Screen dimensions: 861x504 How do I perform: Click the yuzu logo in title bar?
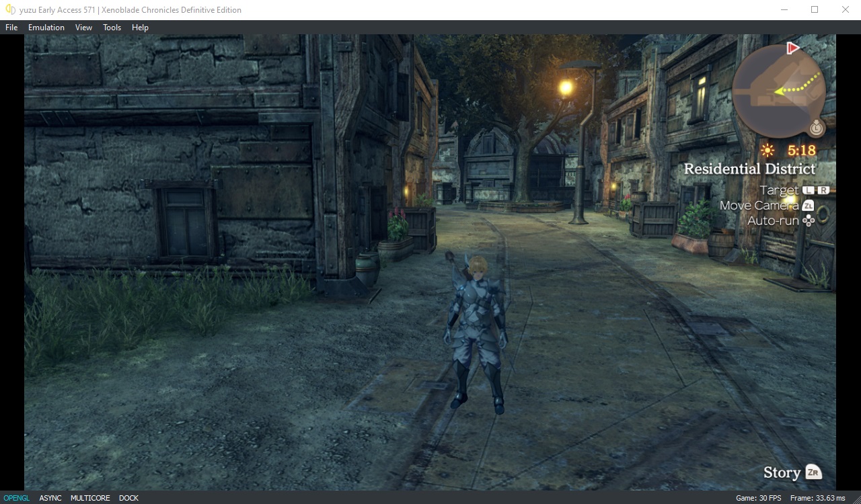coord(10,10)
